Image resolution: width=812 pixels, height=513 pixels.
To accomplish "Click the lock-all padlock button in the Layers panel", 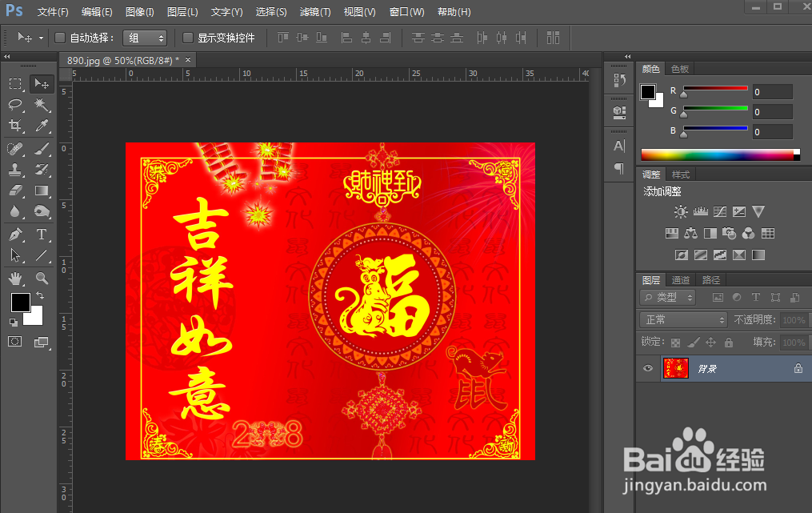I will [728, 342].
